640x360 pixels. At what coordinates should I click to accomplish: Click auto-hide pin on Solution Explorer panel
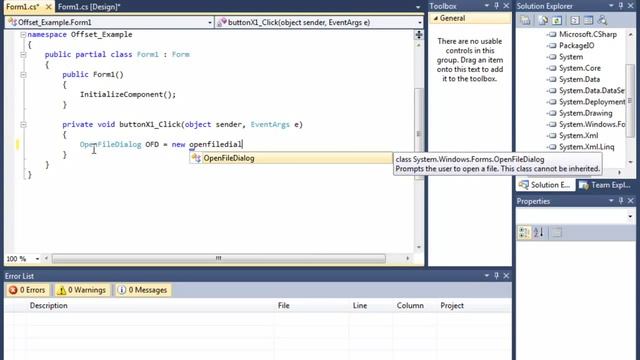[x=621, y=6]
